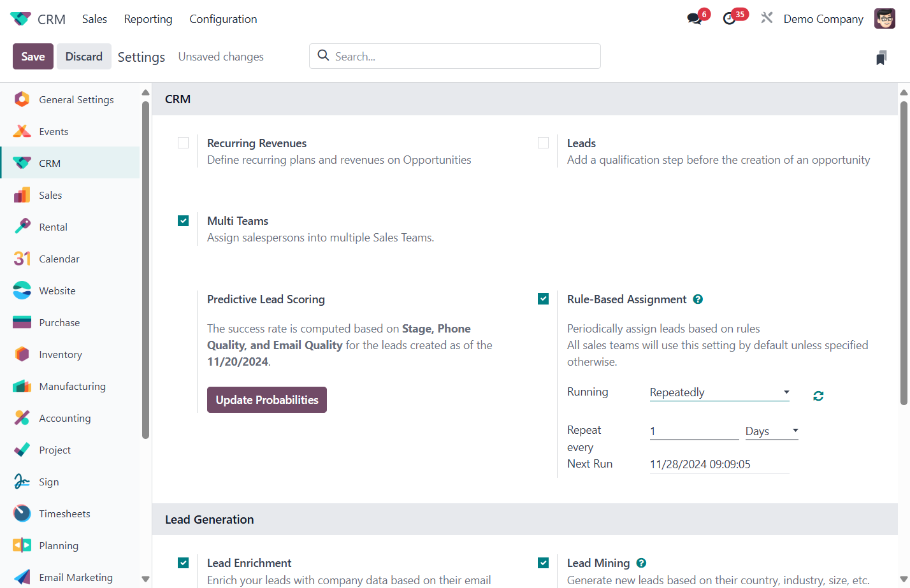910x588 pixels.
Task: Click the Lead Mining help question icon
Action: point(642,563)
